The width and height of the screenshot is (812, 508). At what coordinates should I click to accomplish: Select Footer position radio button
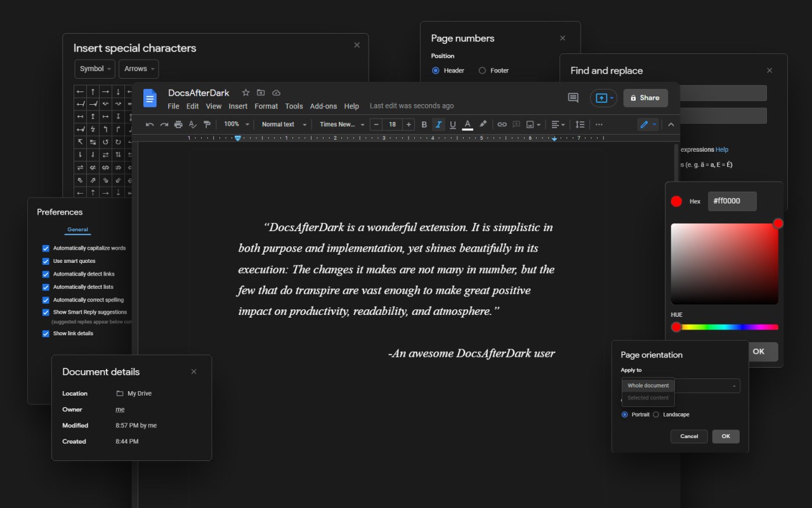tap(482, 70)
